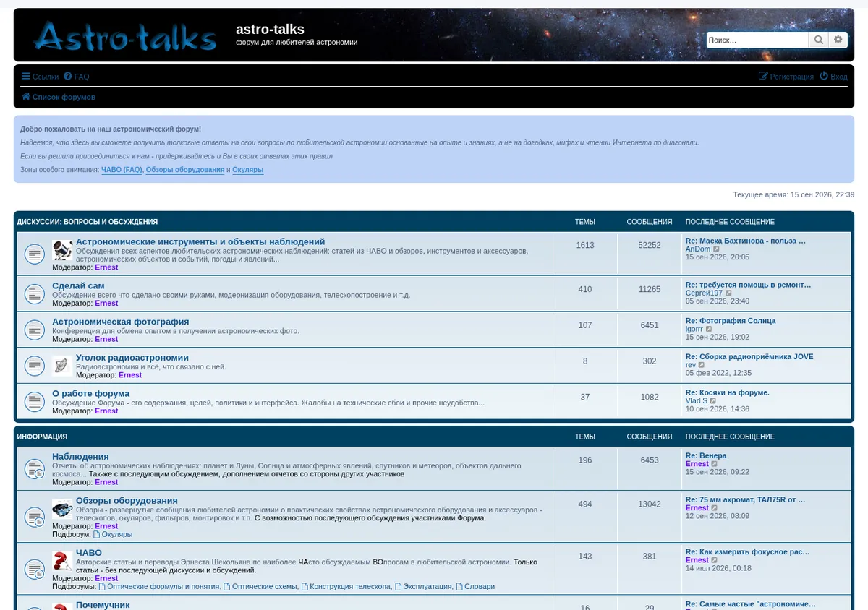Image resolution: width=868 pixels, height=610 pixels.
Task: Open advanced search gear icon
Action: (838, 40)
